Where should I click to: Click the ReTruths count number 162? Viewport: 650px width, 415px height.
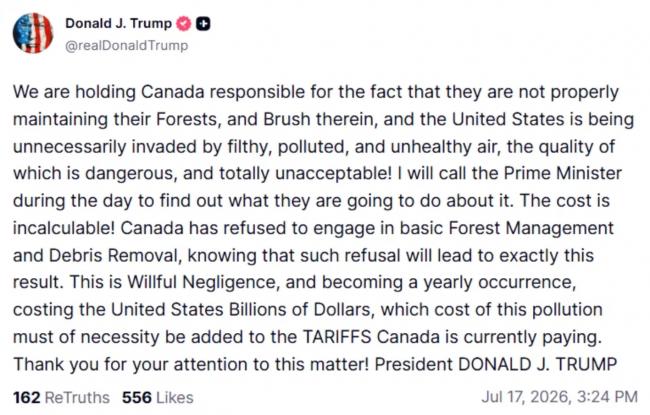tap(27, 398)
